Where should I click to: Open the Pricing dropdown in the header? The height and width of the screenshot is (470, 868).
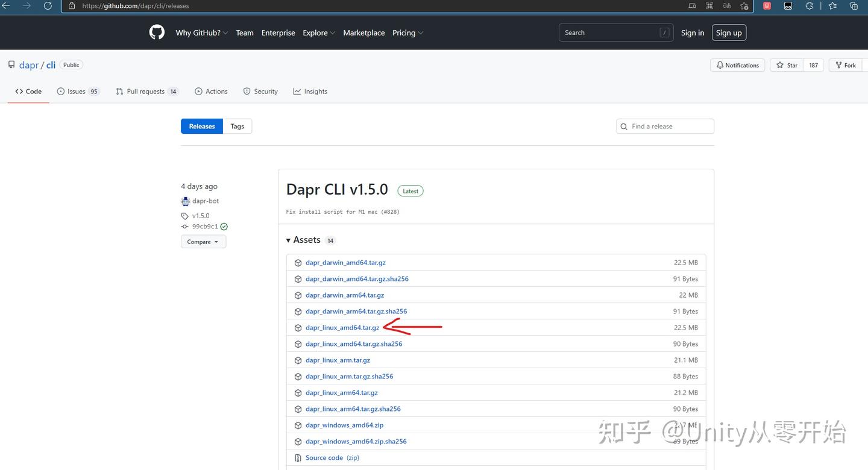407,33
